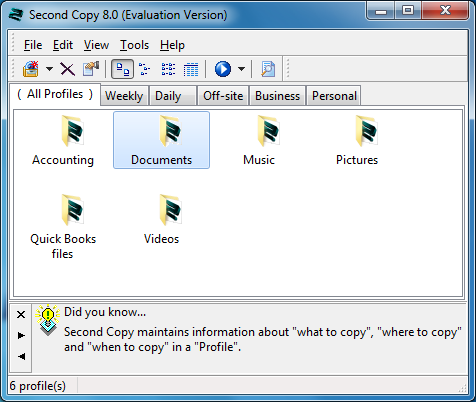The height and width of the screenshot is (402, 476).
Task: Switch to list view mode
Action: (168, 69)
